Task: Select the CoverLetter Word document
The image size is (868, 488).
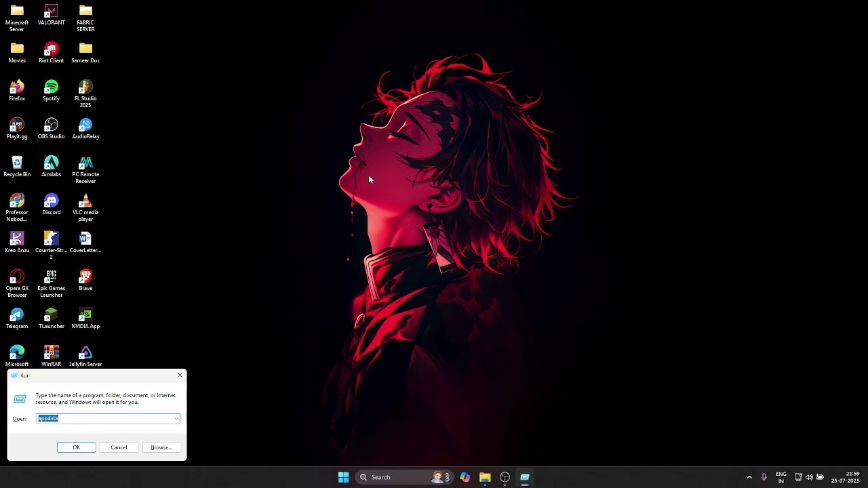Action: pos(85,242)
